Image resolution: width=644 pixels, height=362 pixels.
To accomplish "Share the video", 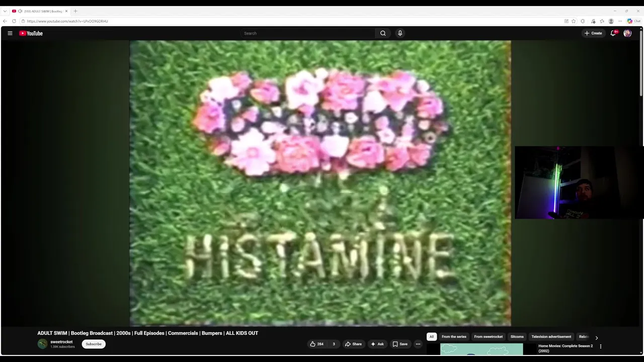I will (353, 344).
